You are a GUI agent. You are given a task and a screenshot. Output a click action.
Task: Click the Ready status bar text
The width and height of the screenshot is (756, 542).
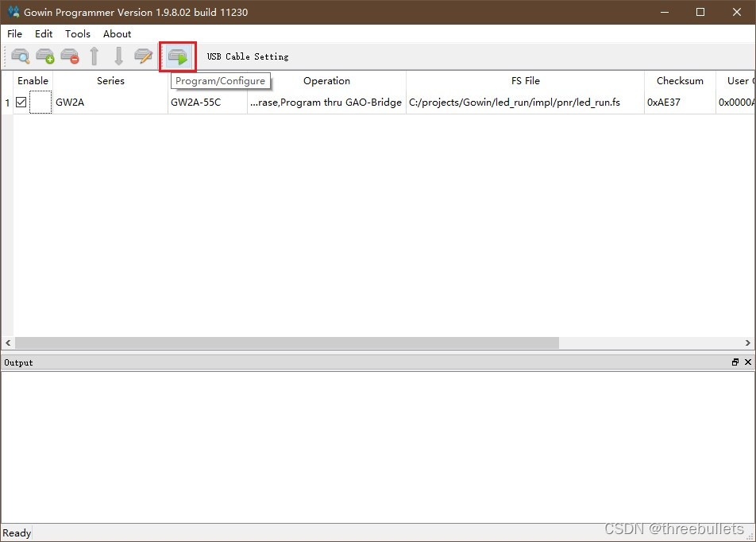tap(17, 532)
